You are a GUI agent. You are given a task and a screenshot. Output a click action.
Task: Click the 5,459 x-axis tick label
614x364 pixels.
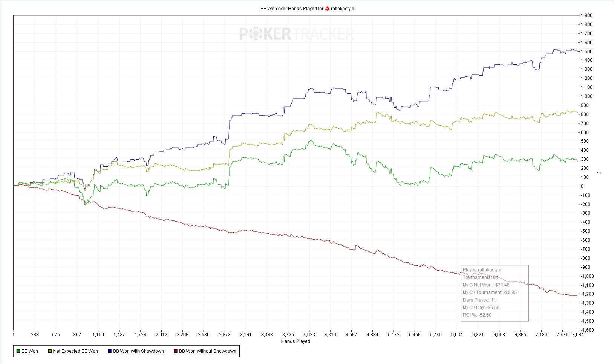point(415,334)
